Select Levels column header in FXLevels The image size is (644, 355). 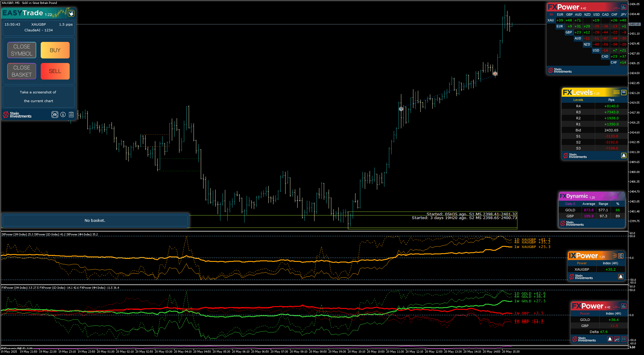click(x=578, y=100)
